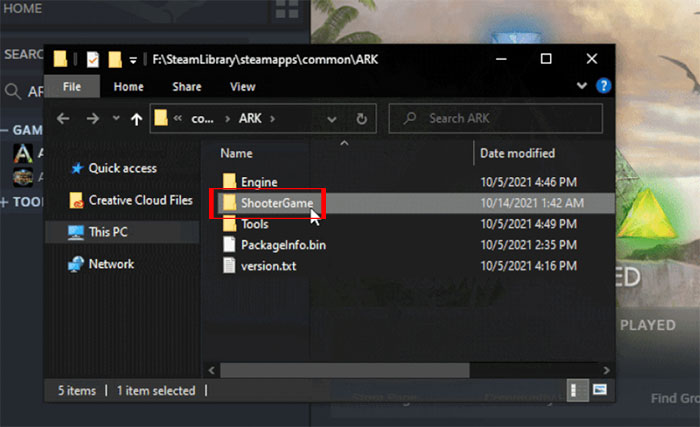
Task: Open the Share ribbon tab
Action: pos(187,87)
